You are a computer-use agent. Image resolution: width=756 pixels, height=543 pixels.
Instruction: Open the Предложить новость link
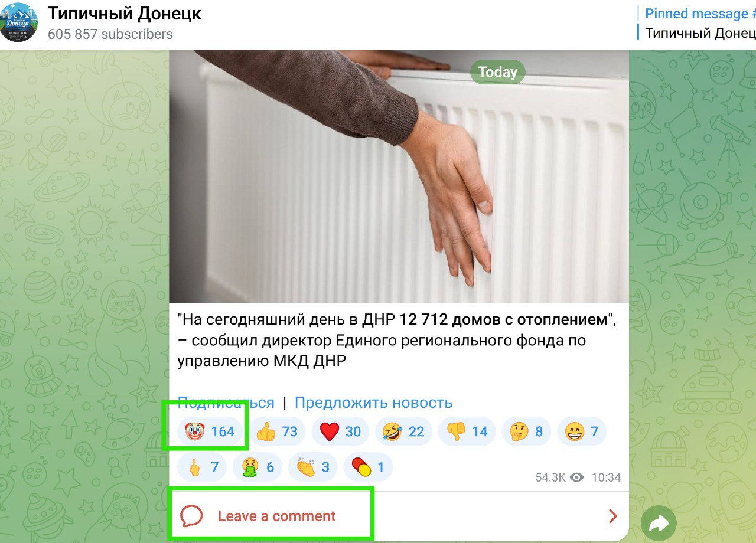pos(373,403)
